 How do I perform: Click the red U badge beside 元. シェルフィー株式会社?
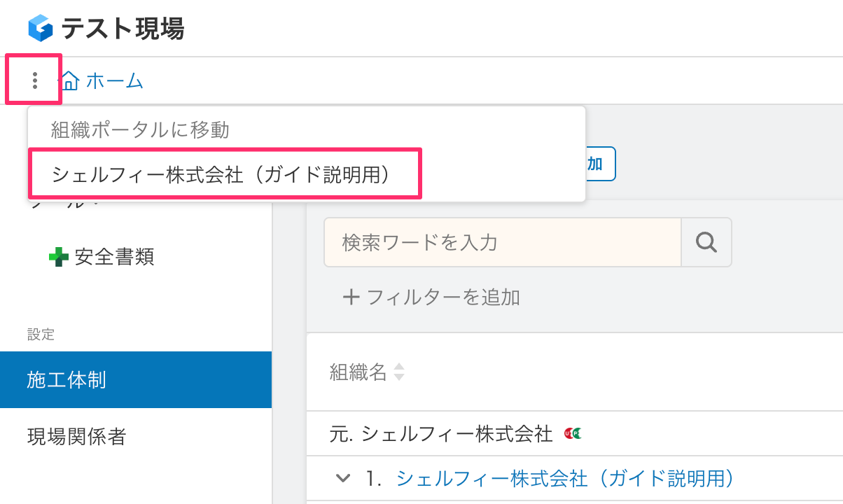[x=569, y=433]
